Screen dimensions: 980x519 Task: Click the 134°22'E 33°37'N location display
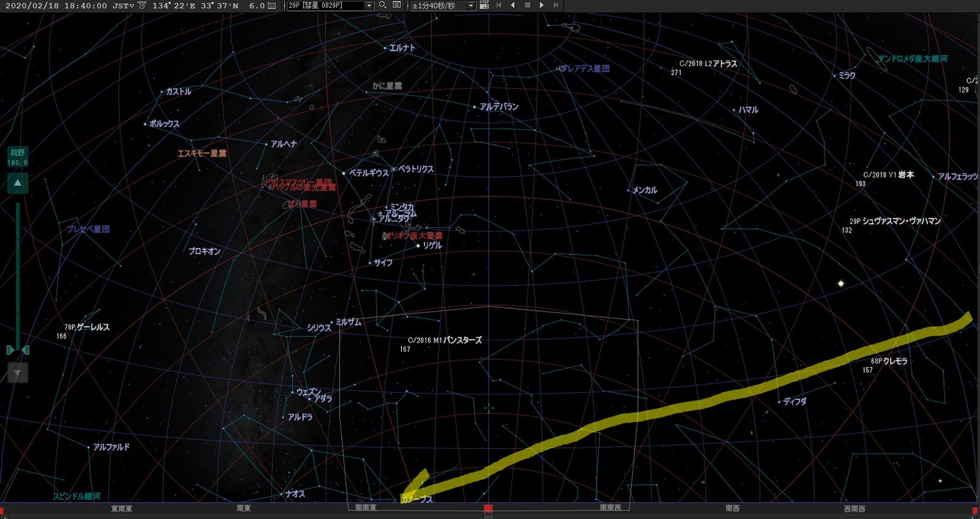point(195,6)
